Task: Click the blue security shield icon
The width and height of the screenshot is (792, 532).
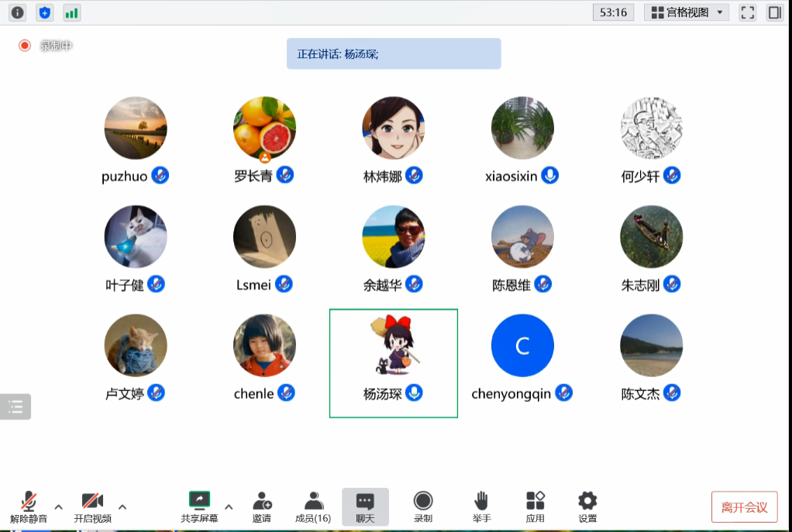Action: pyautogui.click(x=45, y=12)
